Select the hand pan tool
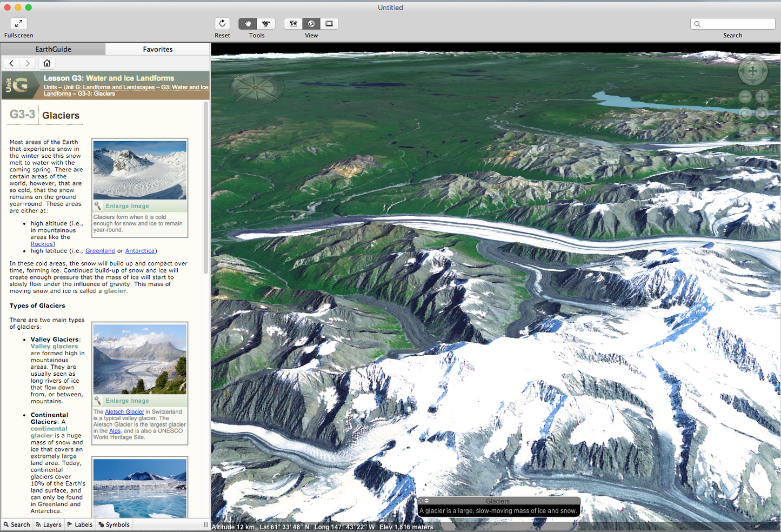 (248, 24)
